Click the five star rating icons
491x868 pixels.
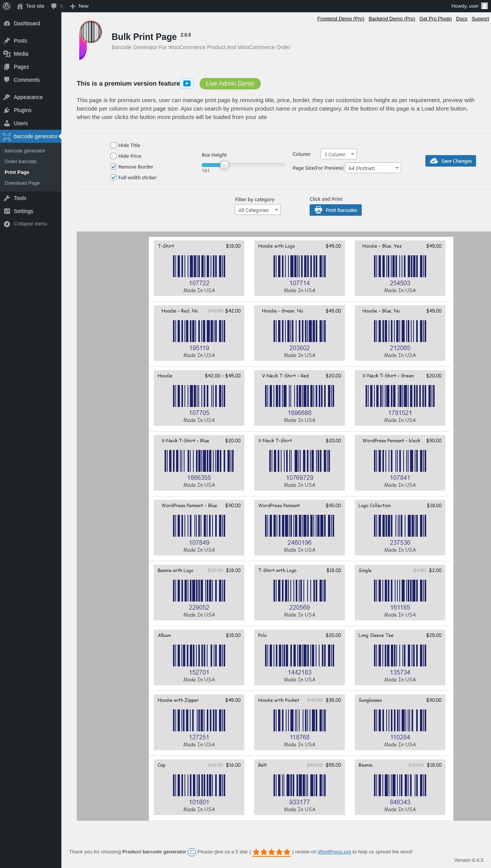[x=271, y=852]
